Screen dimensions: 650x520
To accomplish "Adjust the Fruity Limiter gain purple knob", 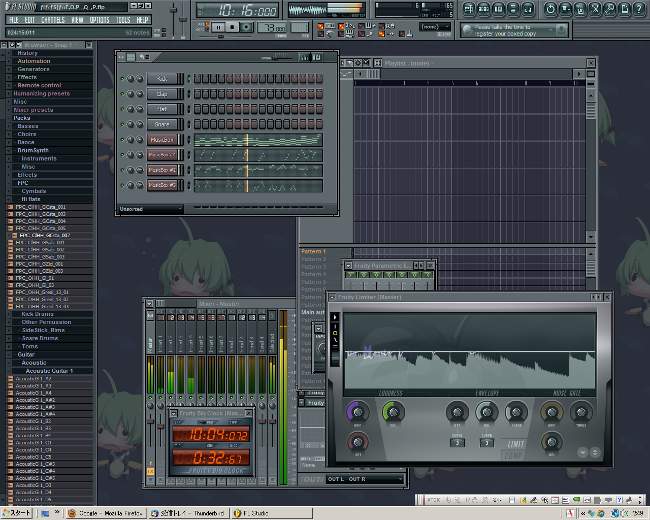I will [x=357, y=412].
